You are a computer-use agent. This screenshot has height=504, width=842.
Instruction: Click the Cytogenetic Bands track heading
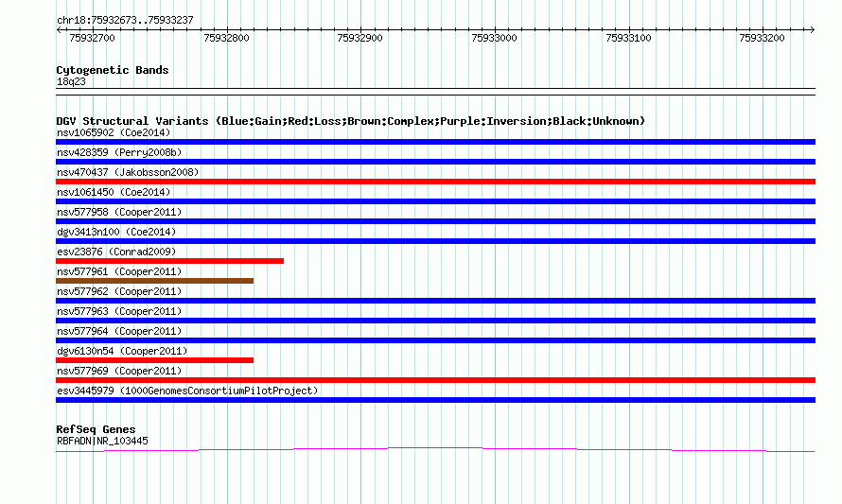pos(113,70)
